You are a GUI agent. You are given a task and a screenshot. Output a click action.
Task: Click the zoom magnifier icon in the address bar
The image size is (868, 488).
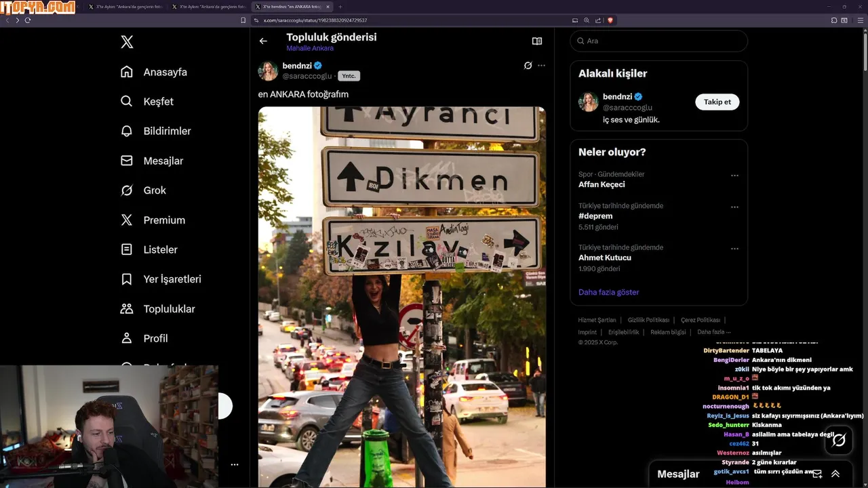point(587,20)
